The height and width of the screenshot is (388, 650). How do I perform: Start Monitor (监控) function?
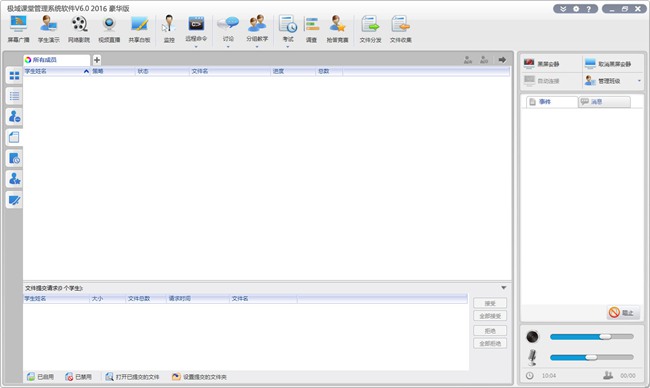[169, 29]
